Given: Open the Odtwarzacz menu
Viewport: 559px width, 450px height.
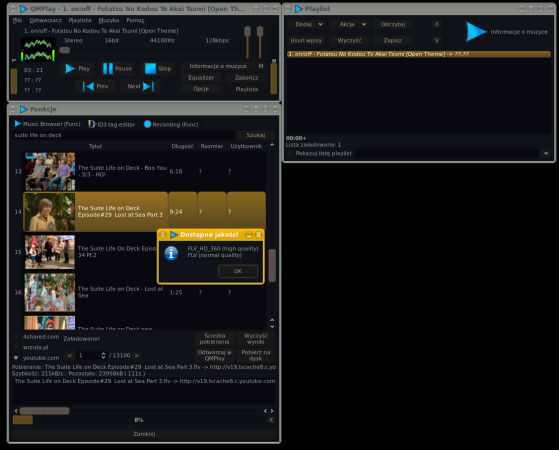Looking at the screenshot, I should (46, 20).
